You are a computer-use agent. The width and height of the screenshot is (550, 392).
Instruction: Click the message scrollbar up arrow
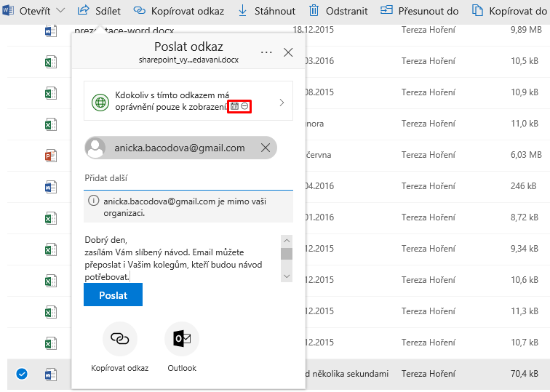(x=287, y=241)
